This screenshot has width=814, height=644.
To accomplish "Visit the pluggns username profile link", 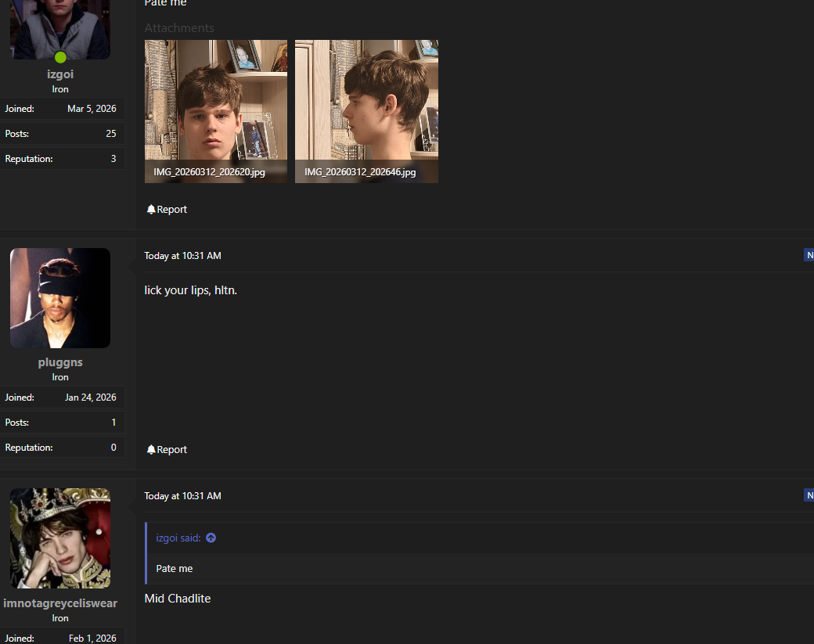I will pos(60,362).
